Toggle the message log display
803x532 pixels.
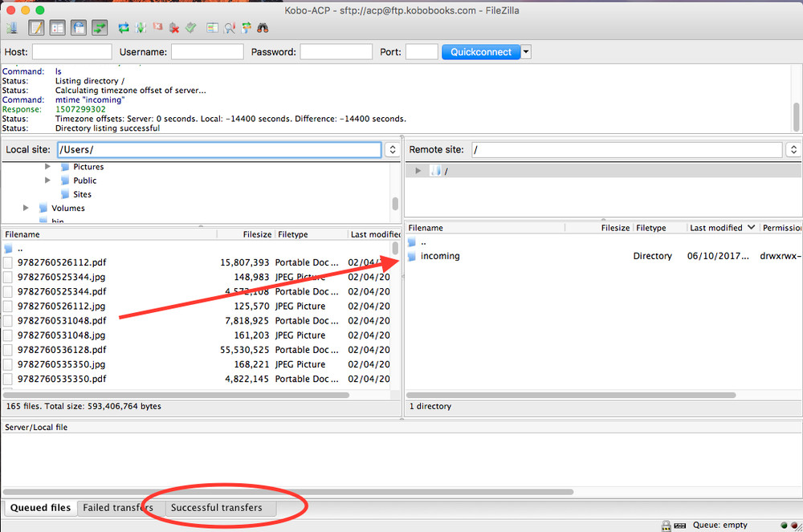[x=35, y=27]
